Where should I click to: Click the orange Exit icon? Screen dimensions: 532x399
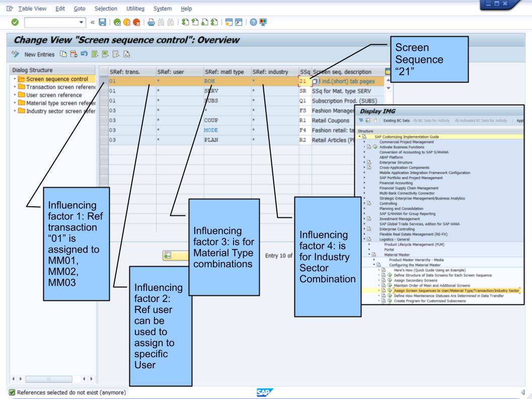(127, 23)
